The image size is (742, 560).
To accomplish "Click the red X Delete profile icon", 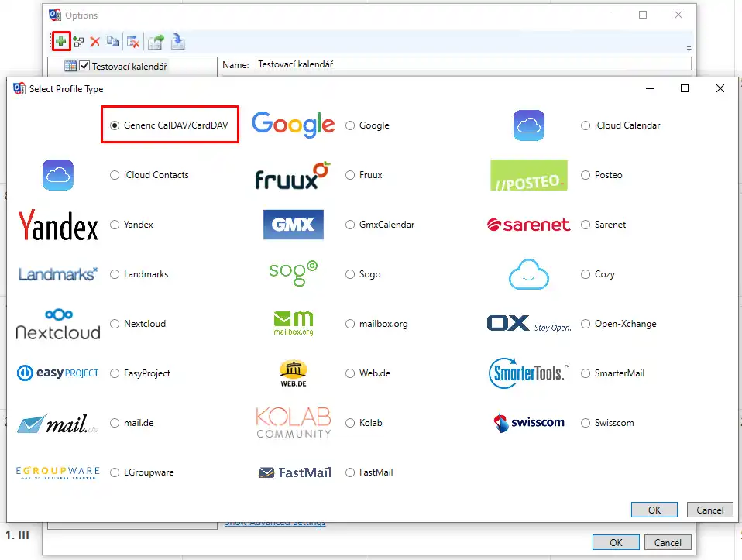I will (x=95, y=42).
